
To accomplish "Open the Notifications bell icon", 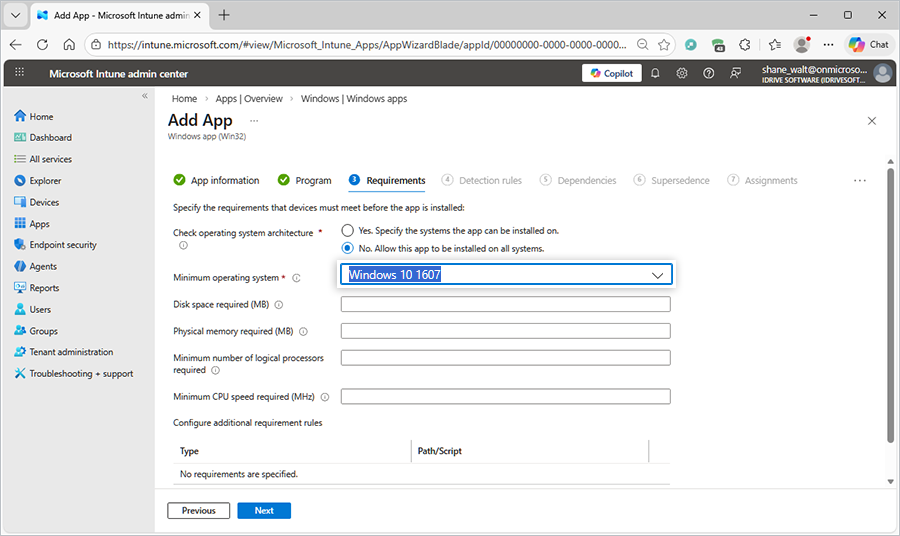I will (655, 73).
